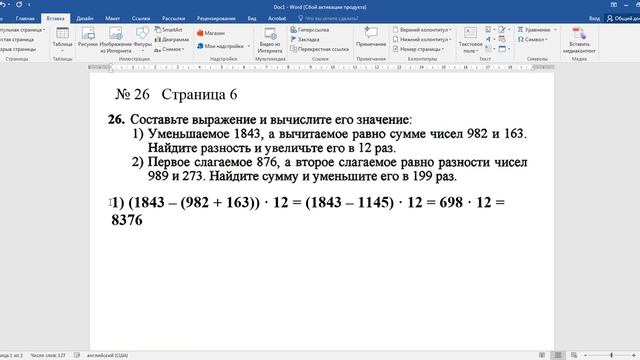Insert a Перекрестная ссылка cross-reference
The height and width of the screenshot is (360, 640).
[320, 49]
